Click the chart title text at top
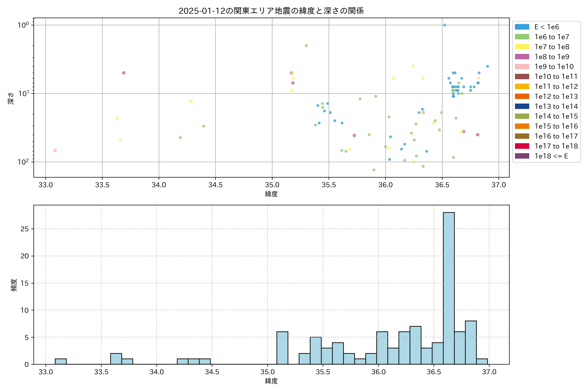This screenshot has width=588, height=392. [271, 11]
